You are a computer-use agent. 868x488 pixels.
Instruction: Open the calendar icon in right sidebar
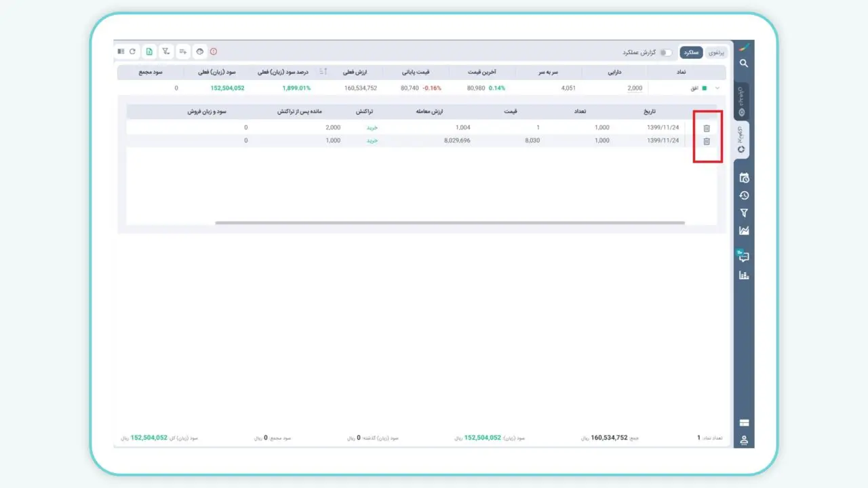tap(744, 178)
